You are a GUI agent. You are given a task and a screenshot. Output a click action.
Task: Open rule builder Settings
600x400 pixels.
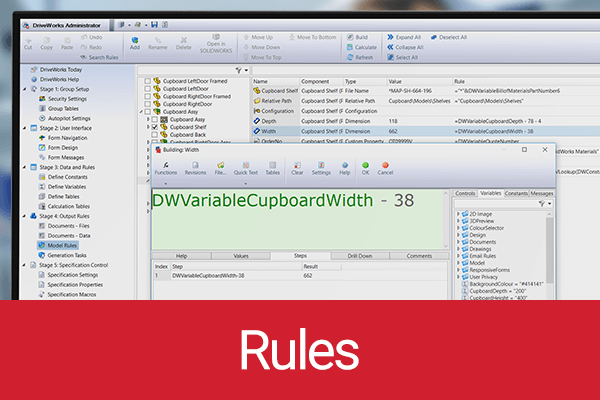321,168
